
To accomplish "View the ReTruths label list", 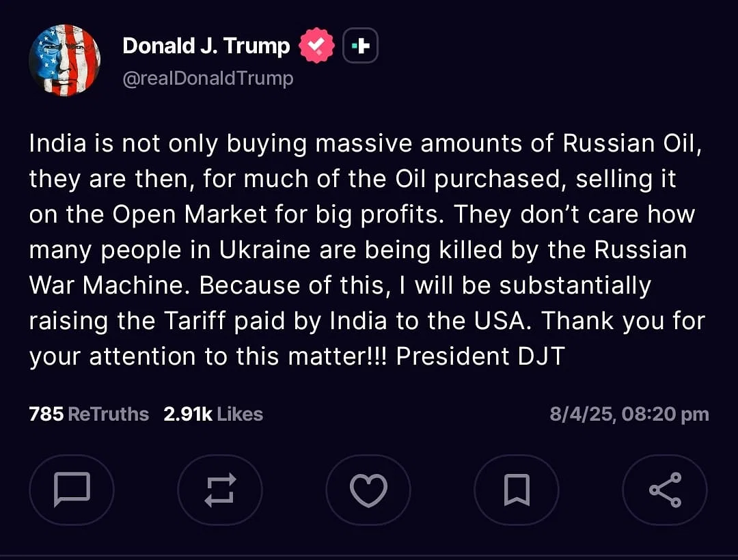I will (x=109, y=414).
